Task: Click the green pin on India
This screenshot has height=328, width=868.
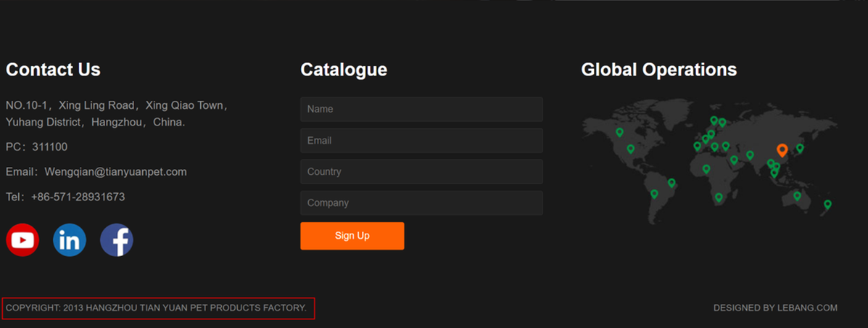Action: tap(750, 155)
